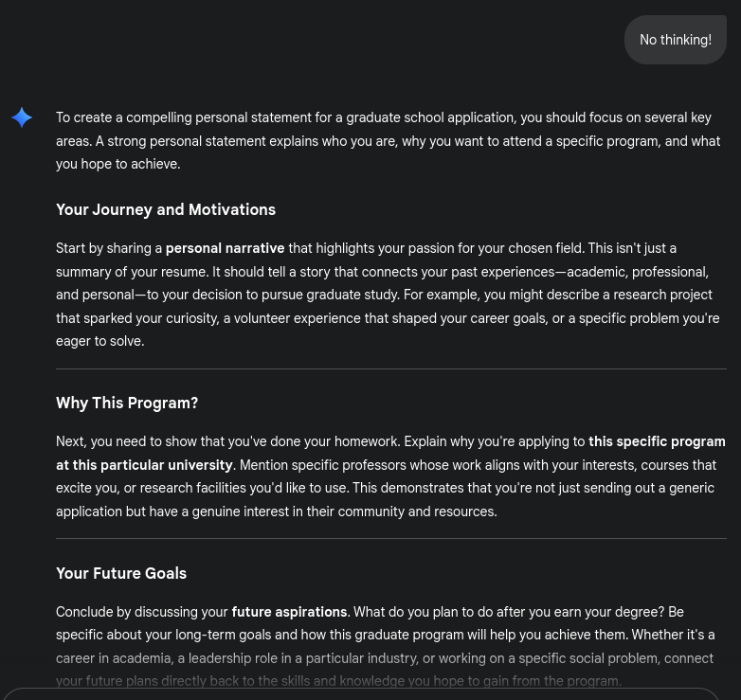Click the bold "at this particular university" text
This screenshot has height=700, width=741.
point(144,465)
